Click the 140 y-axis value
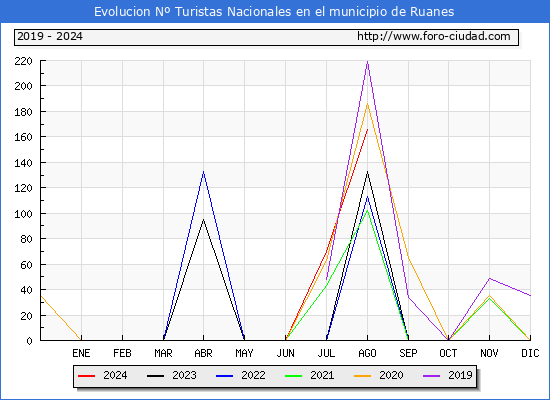550x400 pixels. point(24,163)
